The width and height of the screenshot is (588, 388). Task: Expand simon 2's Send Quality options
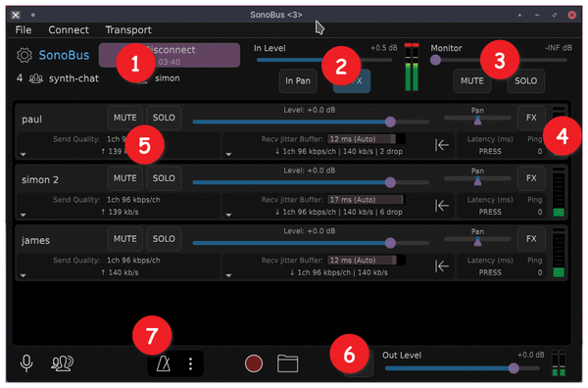pos(24,215)
